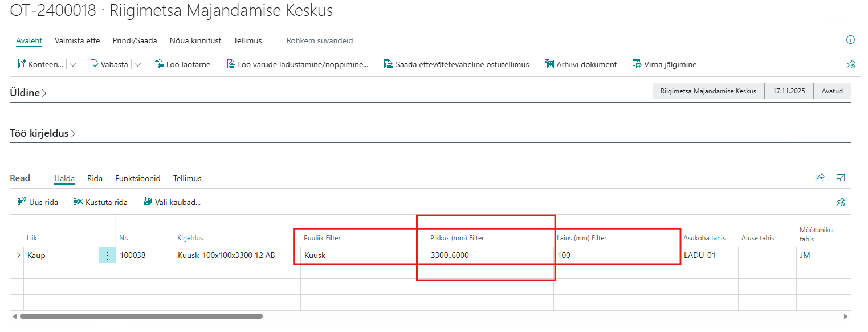Open the Valmista ette menu tab
Screen dimensions: 868x332
77,40
